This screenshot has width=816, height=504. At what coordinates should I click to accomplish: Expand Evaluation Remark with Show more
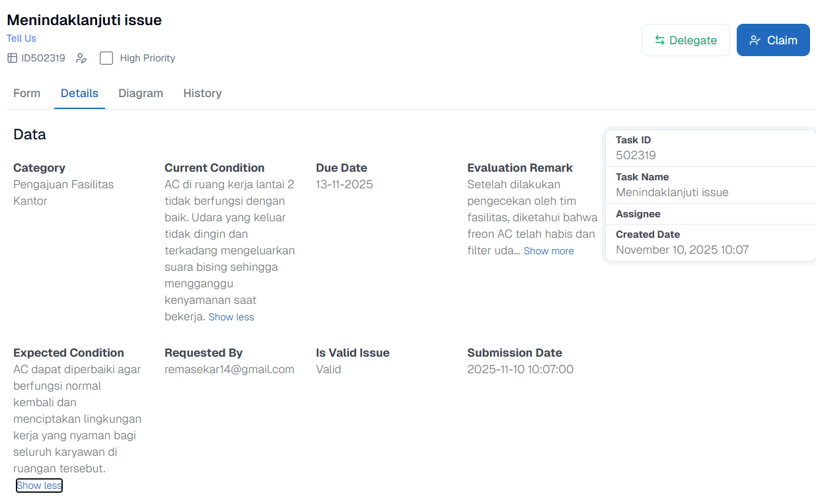[x=548, y=251]
